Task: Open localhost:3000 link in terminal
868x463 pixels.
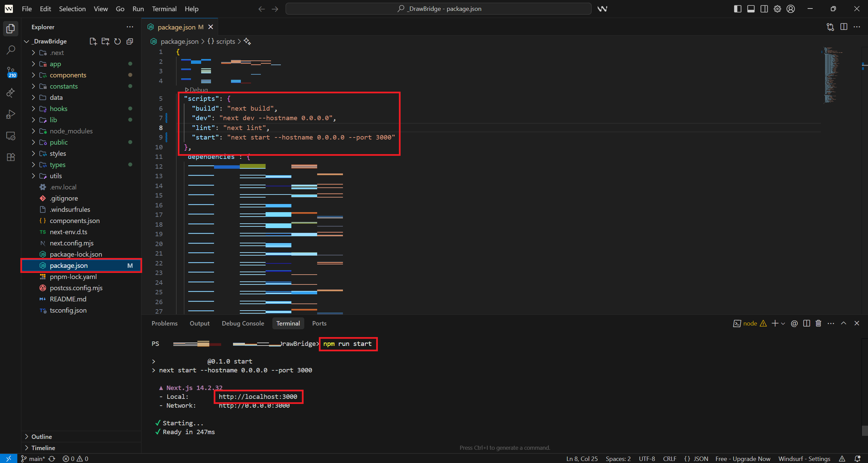Action: point(258,396)
